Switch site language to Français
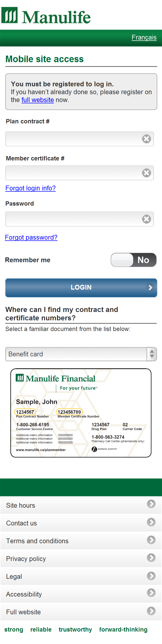This screenshot has height=644, width=162. (x=144, y=37)
